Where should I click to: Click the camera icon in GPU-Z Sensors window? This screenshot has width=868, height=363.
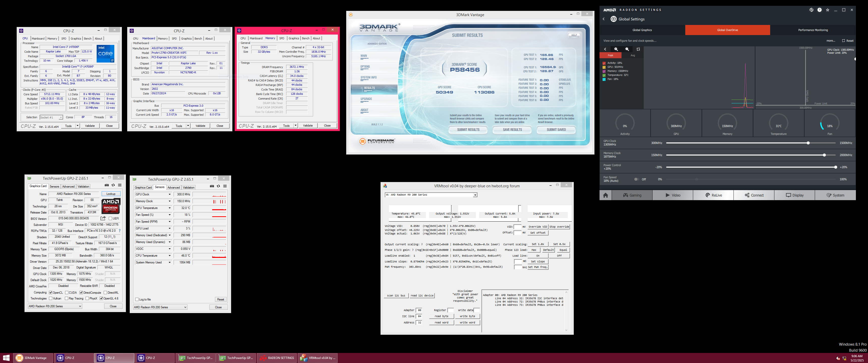tap(212, 186)
